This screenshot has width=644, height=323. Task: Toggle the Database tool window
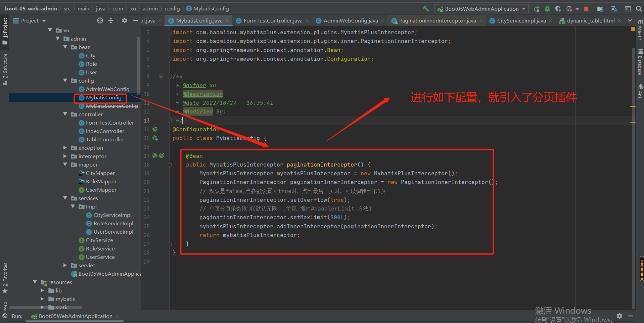click(x=640, y=62)
